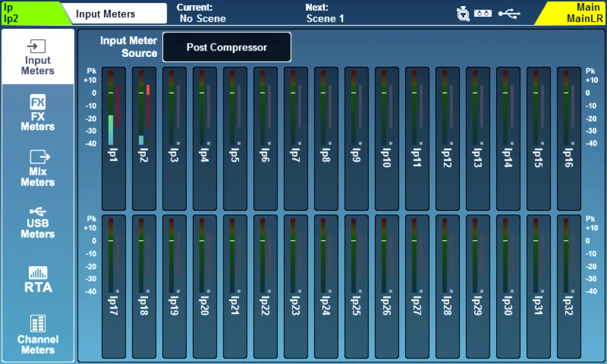Select the Ip8 meter strip

coord(326,139)
